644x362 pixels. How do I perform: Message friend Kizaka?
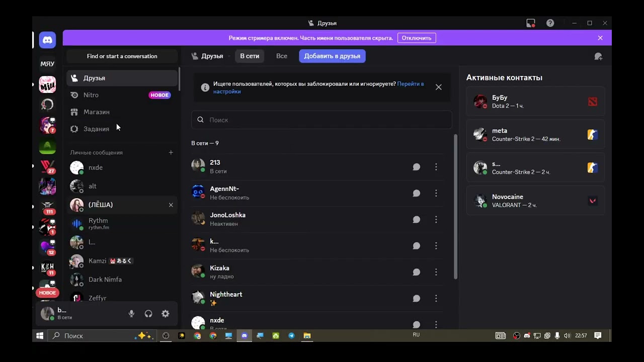coord(417,272)
